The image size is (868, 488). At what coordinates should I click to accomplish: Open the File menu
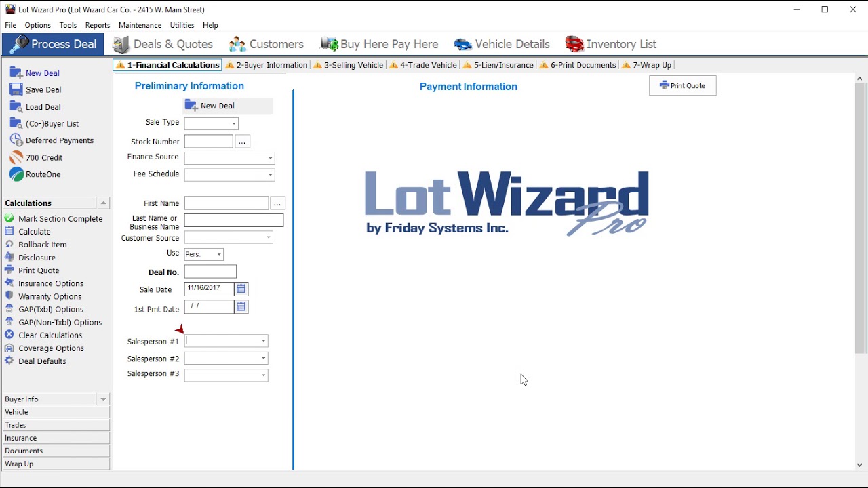tap(11, 25)
